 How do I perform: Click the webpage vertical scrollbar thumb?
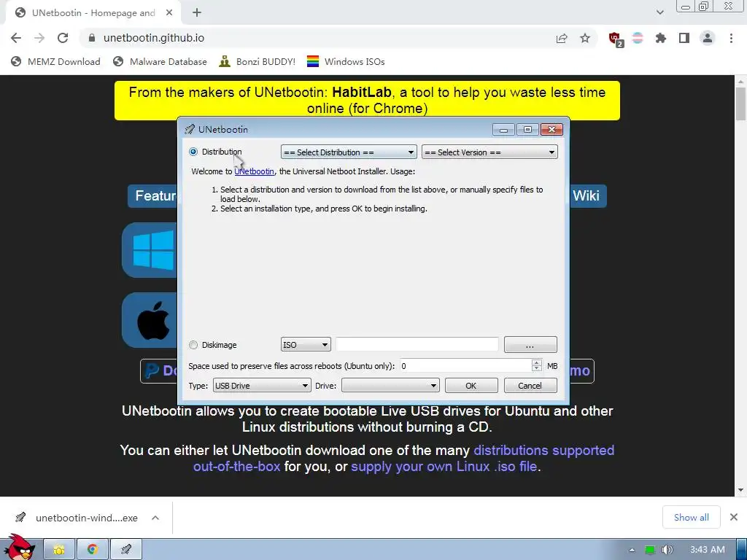741,104
